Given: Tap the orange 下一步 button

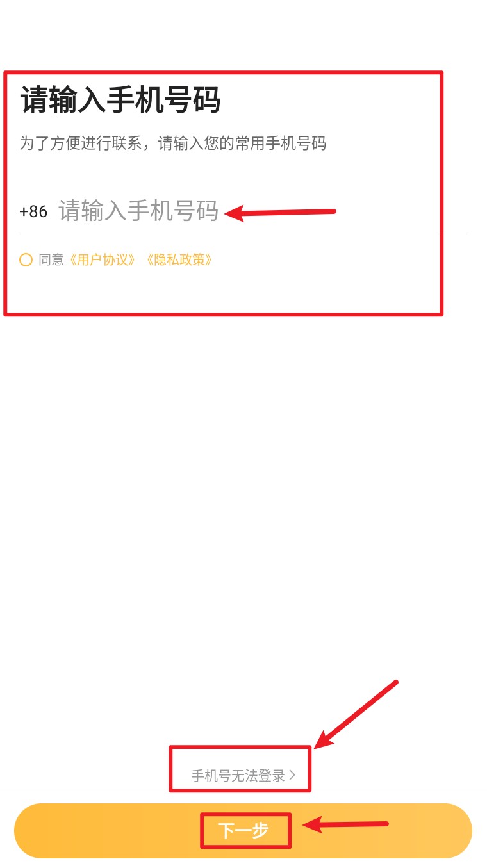Looking at the screenshot, I should coord(243,831).
